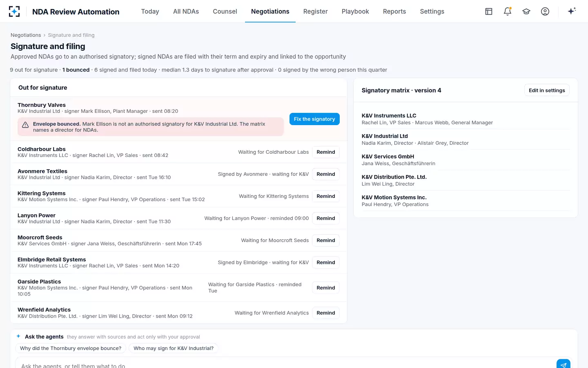Send message with the paper plane button
The height and width of the screenshot is (368, 588).
pyautogui.click(x=563, y=365)
